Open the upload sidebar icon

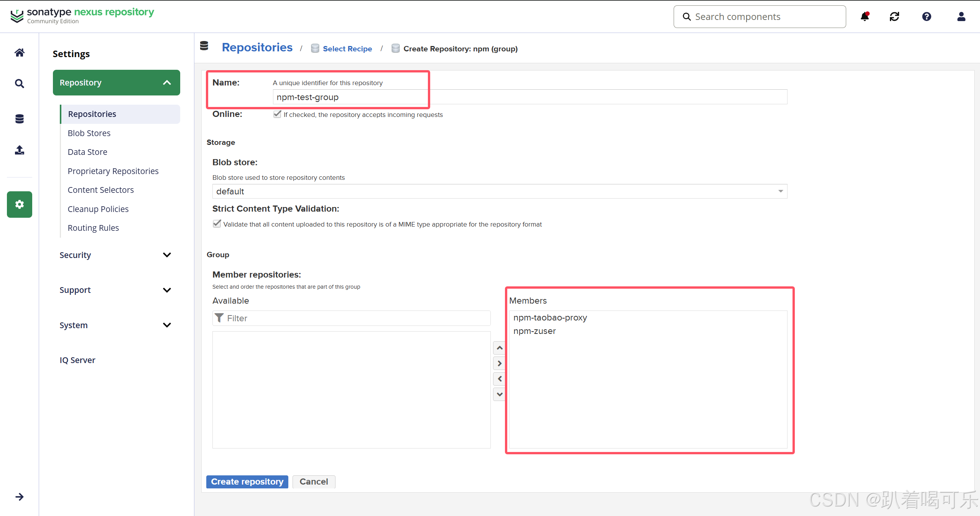point(20,150)
